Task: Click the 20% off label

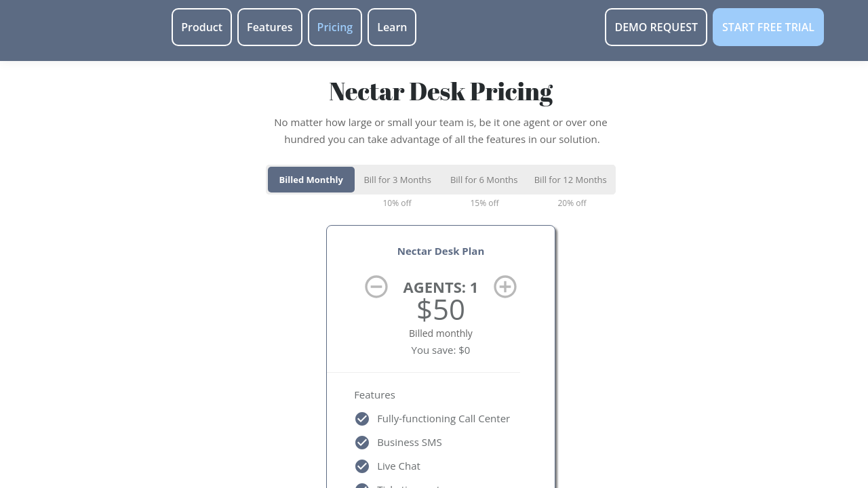Action: click(x=572, y=203)
